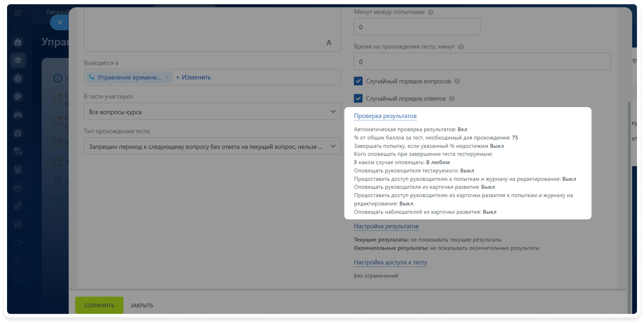Click text Без ограничений
This screenshot has width=644, height=324.
[376, 275]
